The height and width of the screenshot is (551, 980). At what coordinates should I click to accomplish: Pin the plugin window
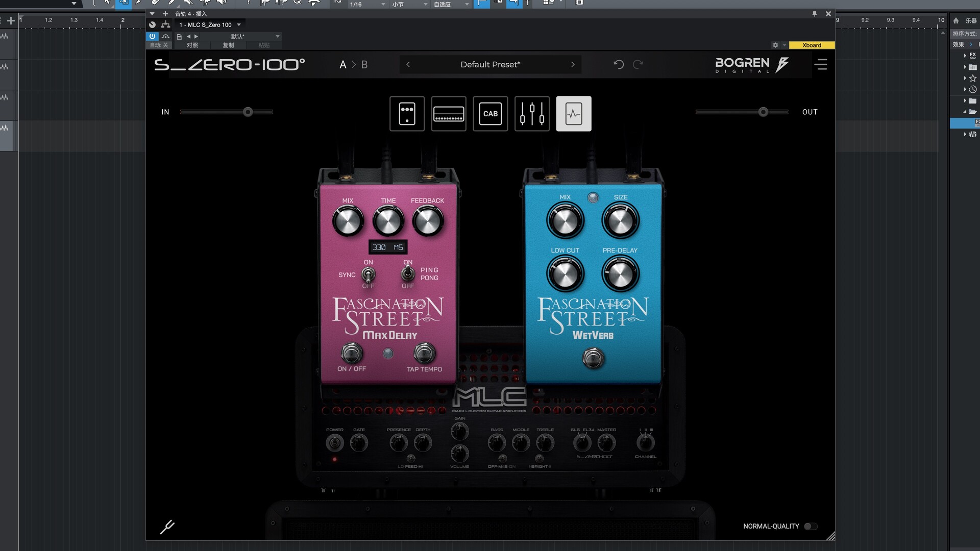pos(815,14)
